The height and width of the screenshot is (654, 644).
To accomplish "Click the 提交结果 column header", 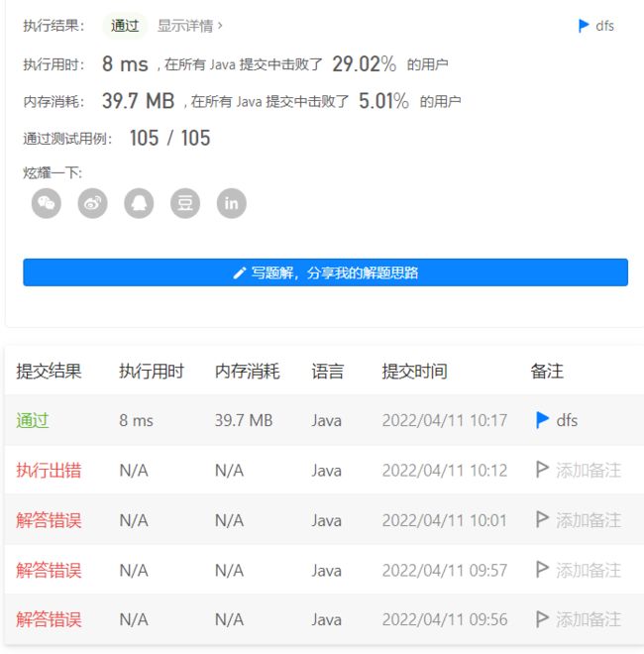I will 49,372.
